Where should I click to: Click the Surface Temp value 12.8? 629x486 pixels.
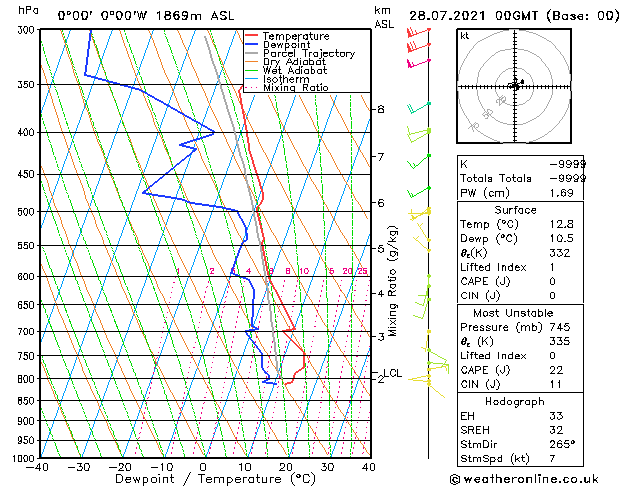(562, 224)
